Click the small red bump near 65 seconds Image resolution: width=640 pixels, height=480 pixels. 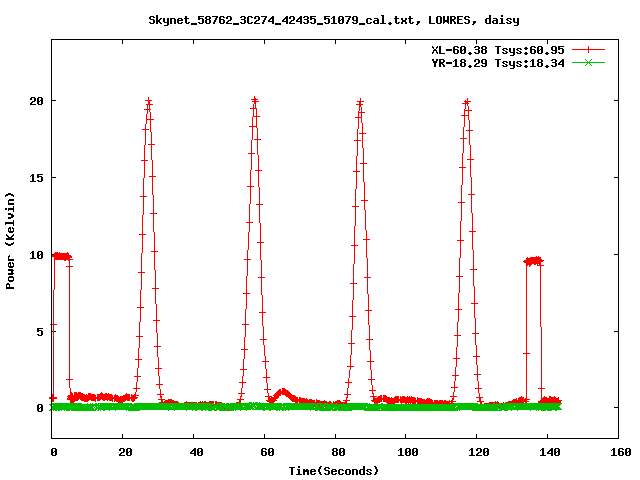283,393
